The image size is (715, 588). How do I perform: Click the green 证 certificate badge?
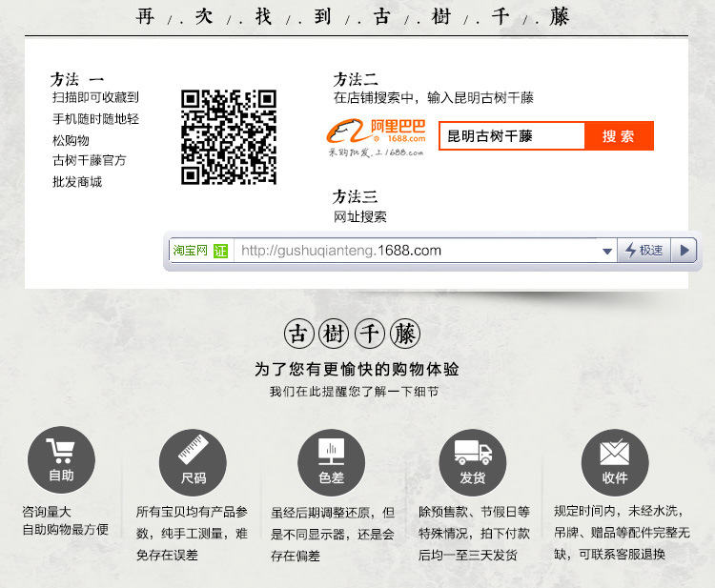[x=221, y=251]
